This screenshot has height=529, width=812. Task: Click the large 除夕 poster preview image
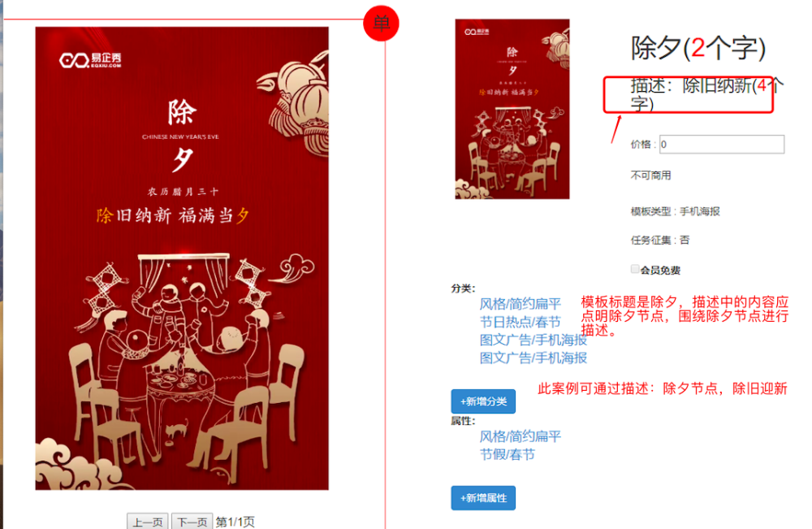182,258
